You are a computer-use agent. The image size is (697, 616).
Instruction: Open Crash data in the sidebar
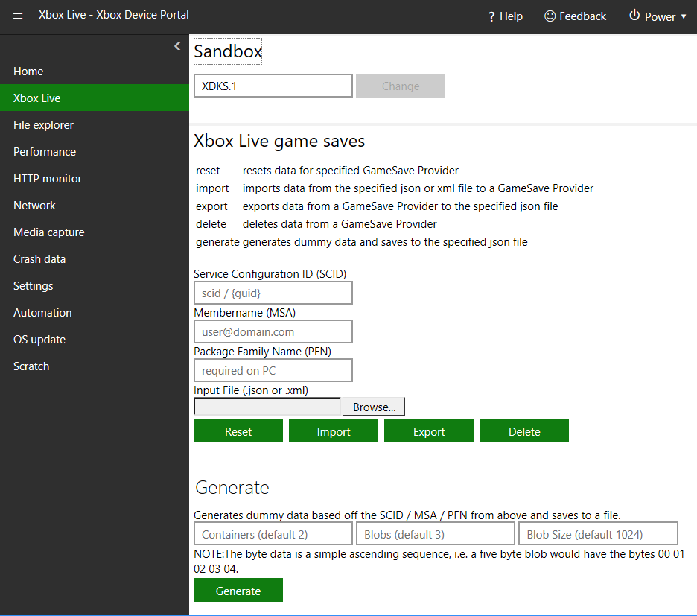click(x=95, y=259)
